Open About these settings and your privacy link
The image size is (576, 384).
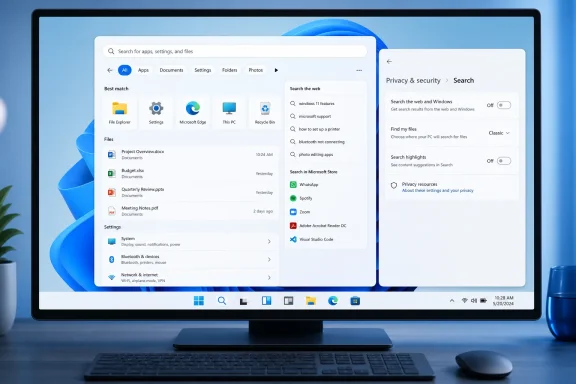click(x=438, y=190)
